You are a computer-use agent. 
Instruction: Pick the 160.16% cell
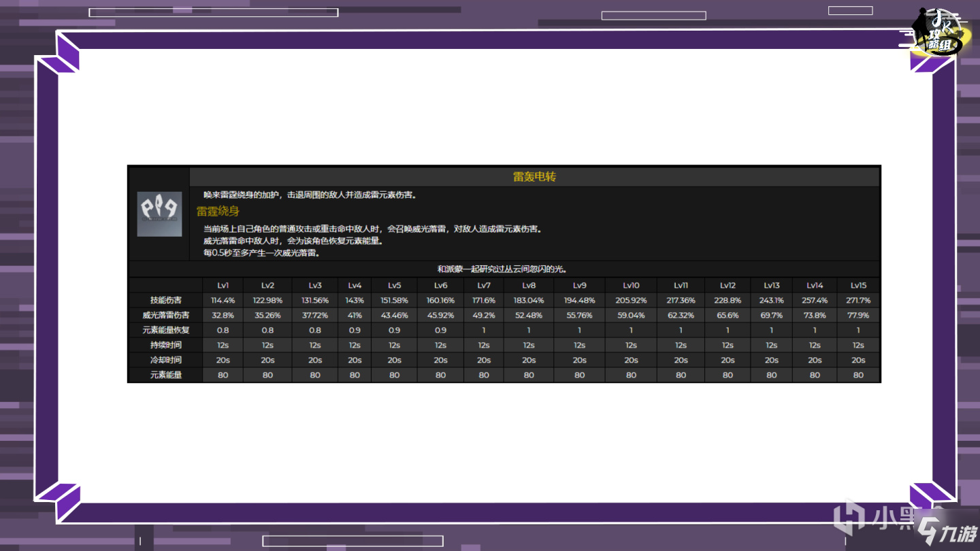(440, 300)
